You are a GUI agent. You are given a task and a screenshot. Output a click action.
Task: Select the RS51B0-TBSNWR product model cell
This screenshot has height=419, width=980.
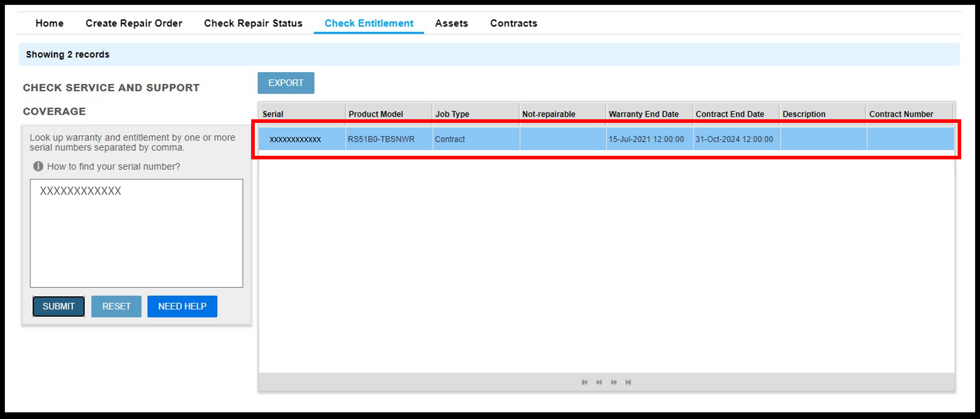[389, 139]
